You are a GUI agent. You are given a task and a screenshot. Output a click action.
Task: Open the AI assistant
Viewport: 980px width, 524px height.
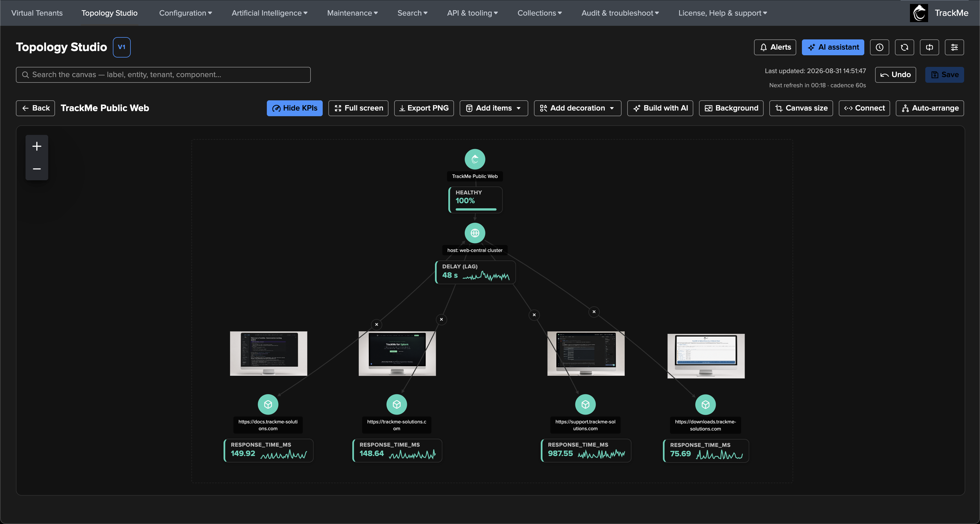(x=833, y=47)
